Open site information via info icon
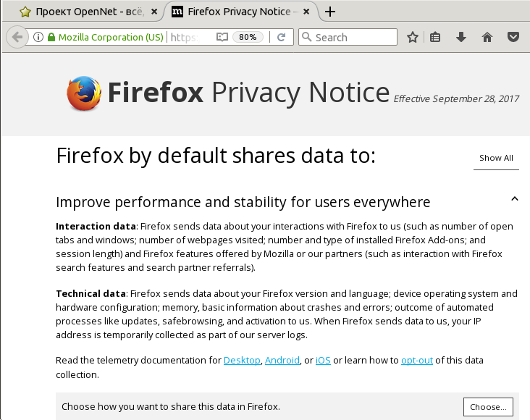Screen dimensions: 530x420 (x=38, y=37)
